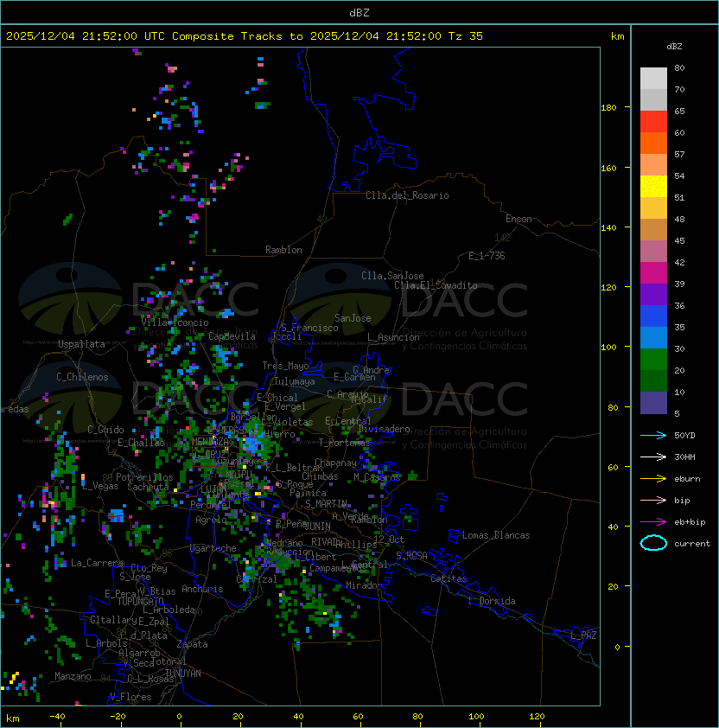
Task: Click the 'dBZ' title at window top
Action: tap(359, 13)
